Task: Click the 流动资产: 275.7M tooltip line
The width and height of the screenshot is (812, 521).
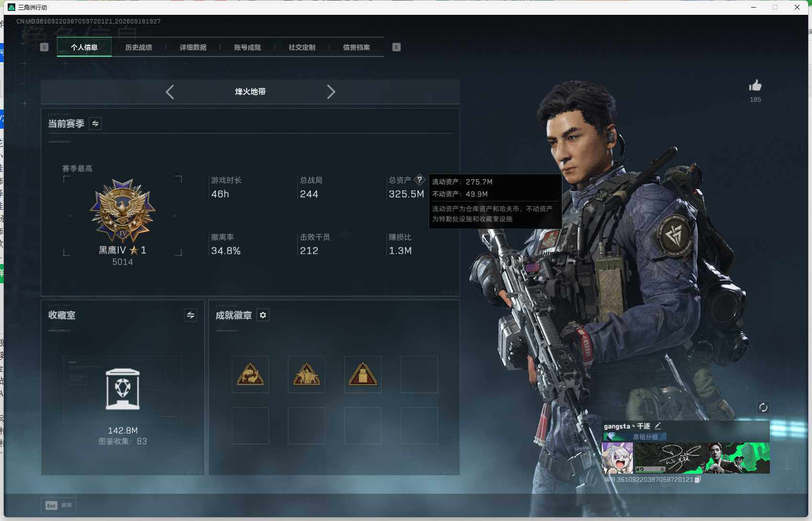Action: [462, 182]
